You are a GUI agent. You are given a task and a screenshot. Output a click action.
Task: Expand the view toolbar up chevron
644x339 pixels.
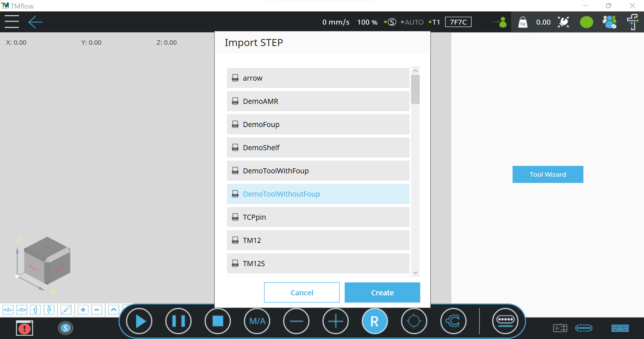[114, 309]
